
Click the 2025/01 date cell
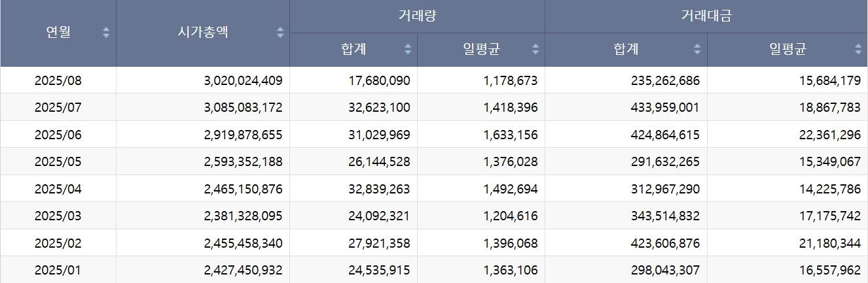[58, 270]
